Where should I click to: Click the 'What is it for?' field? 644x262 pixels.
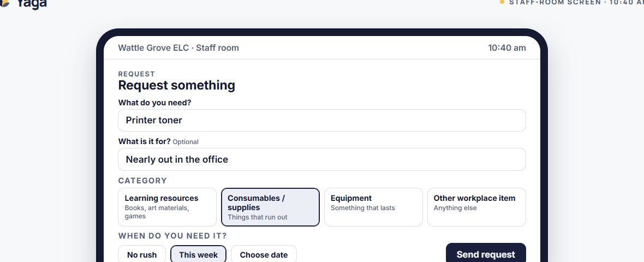[321, 159]
